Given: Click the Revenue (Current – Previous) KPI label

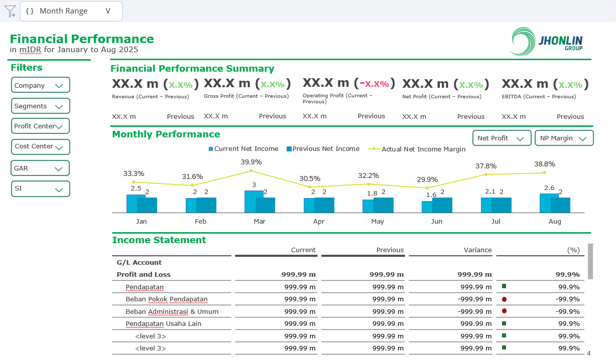Looking at the screenshot, I should coord(151,96).
